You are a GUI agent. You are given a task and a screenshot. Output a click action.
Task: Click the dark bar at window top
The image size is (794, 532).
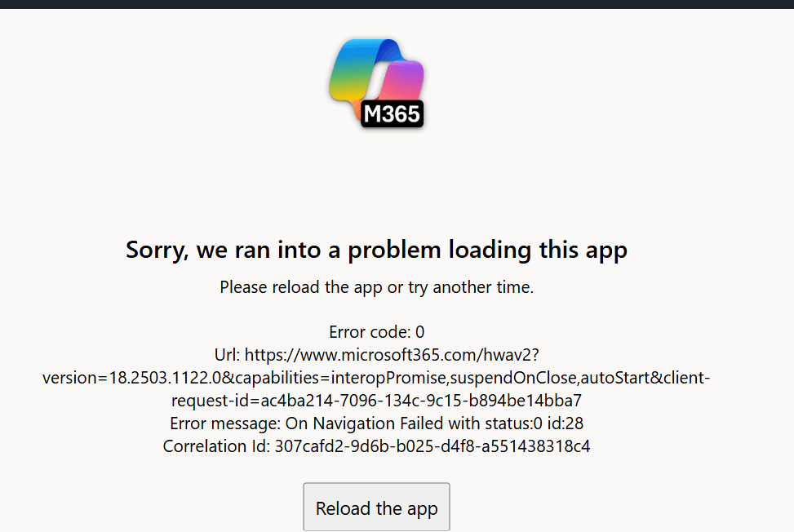397,4
